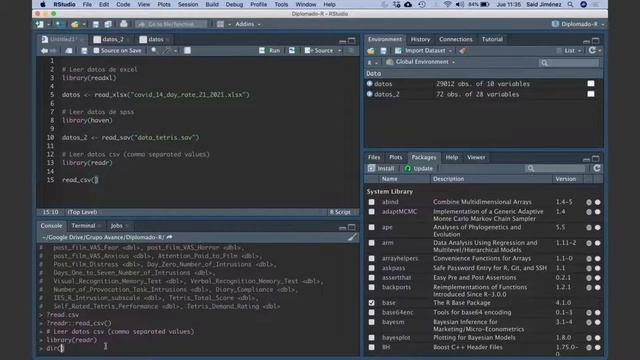Switch to the Terminal tab
640x360 pixels.
[x=83, y=226]
